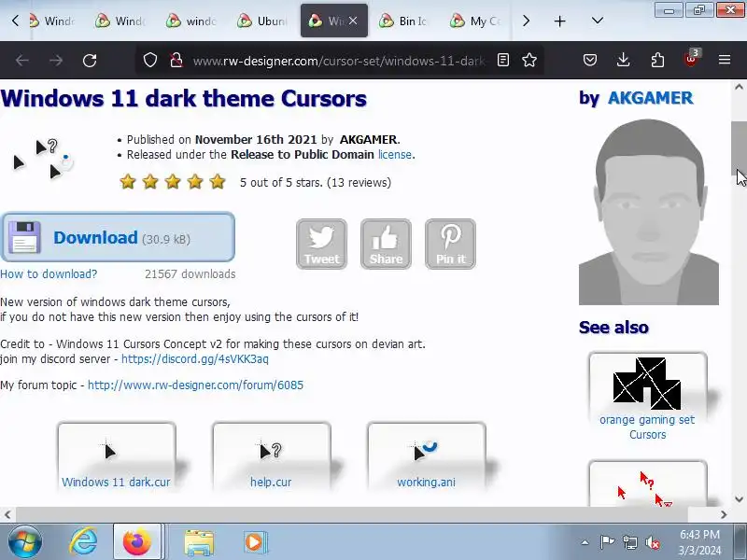
Task: Open the red cursor set thumbnail
Action: click(x=647, y=483)
